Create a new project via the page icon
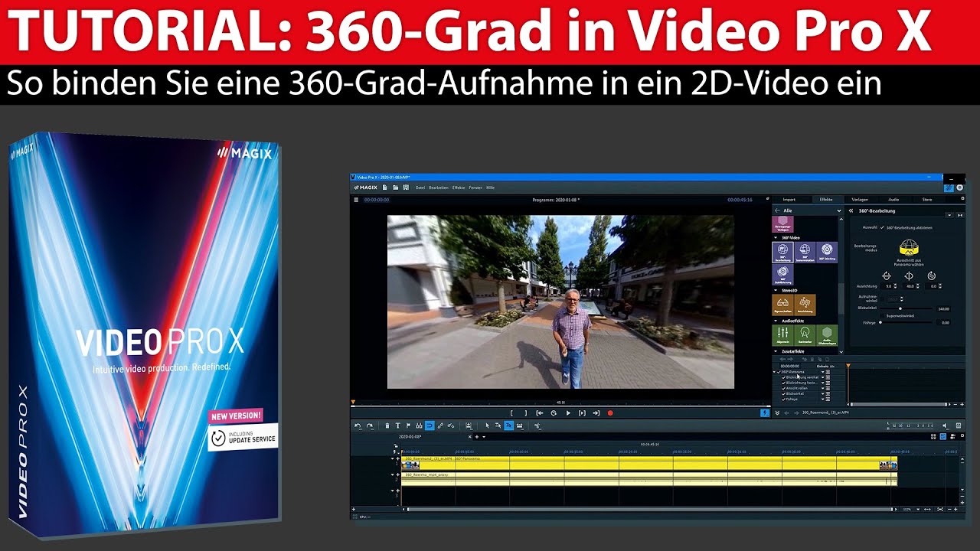 coord(384,187)
